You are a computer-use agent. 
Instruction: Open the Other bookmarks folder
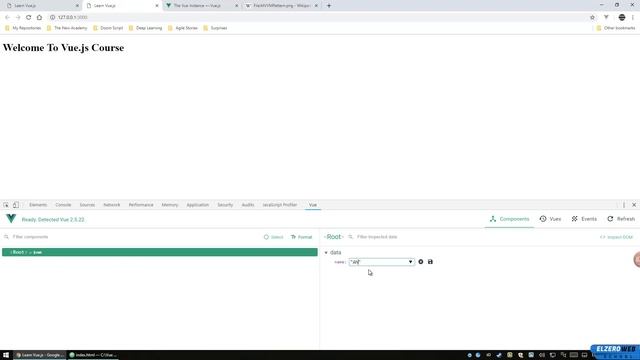point(616,28)
